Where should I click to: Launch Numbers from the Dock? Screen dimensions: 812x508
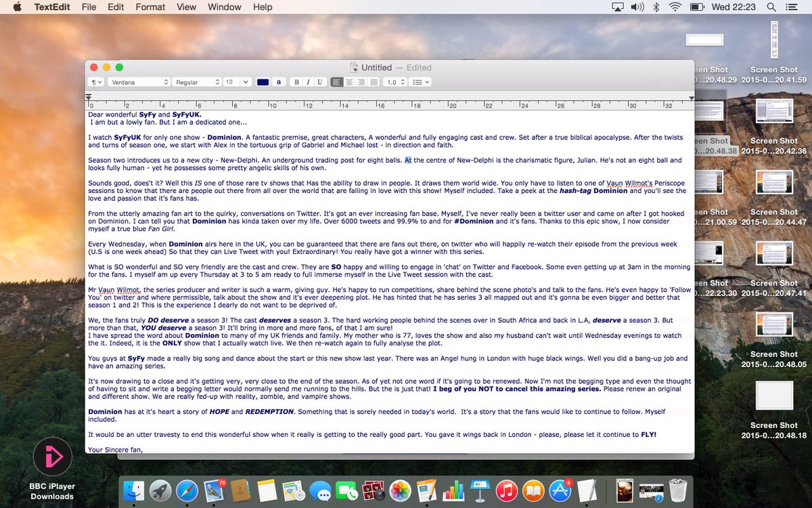tap(453, 492)
